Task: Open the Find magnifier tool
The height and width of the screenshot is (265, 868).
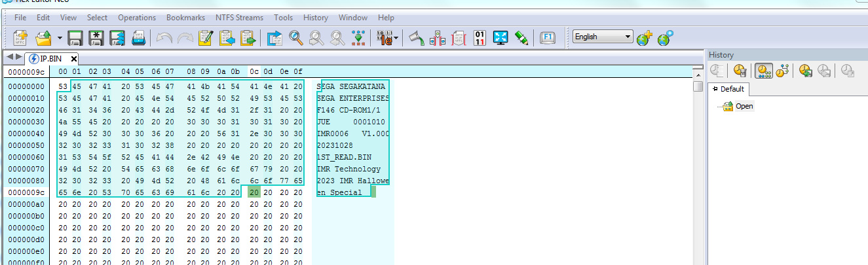Action: pyautogui.click(x=296, y=38)
